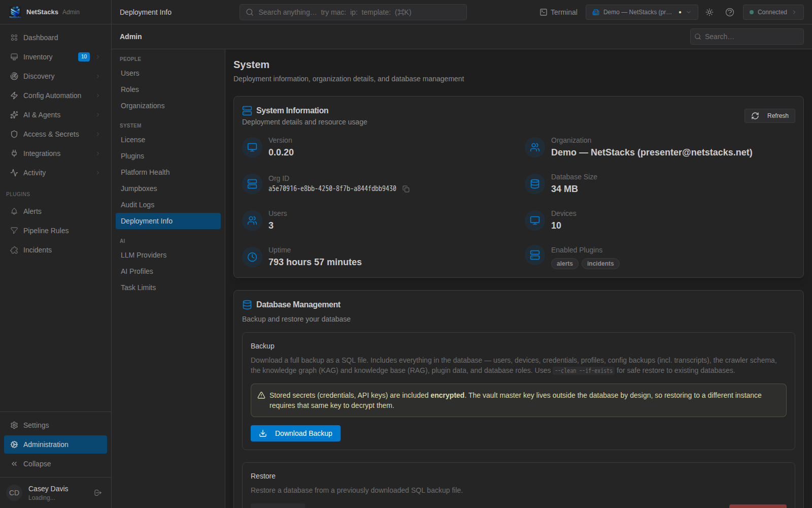Click the Discovery radar icon
812x508 pixels.
(x=14, y=76)
